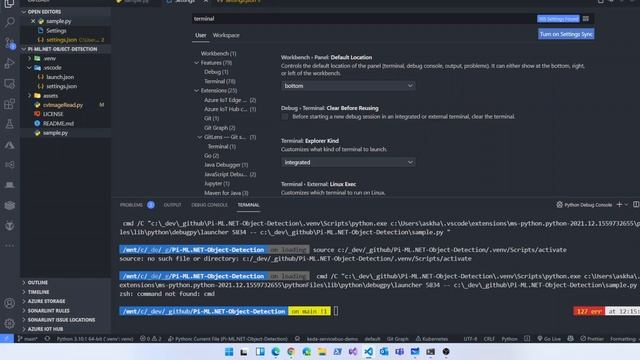Click the Kubernetes status bar item
640x360 pixels.
(431, 339)
